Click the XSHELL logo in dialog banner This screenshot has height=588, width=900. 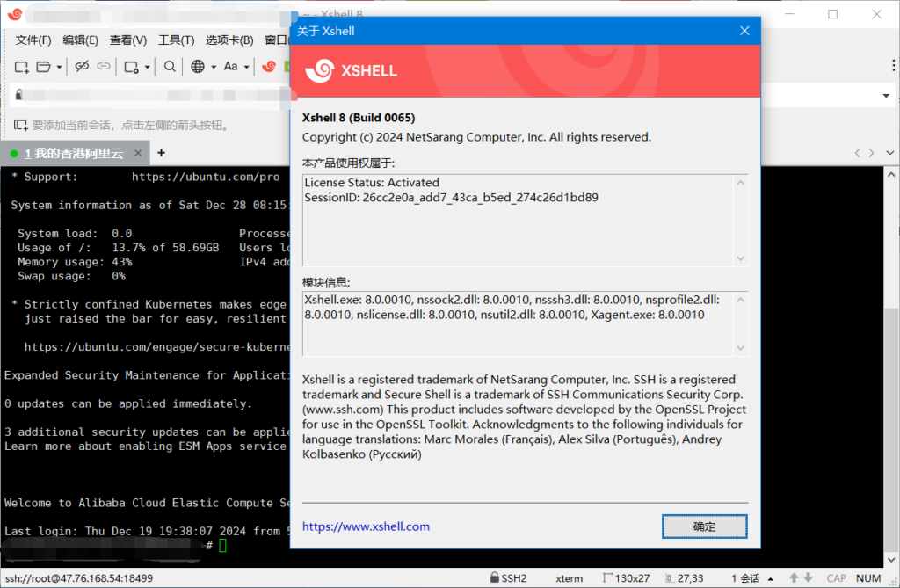pyautogui.click(x=352, y=70)
